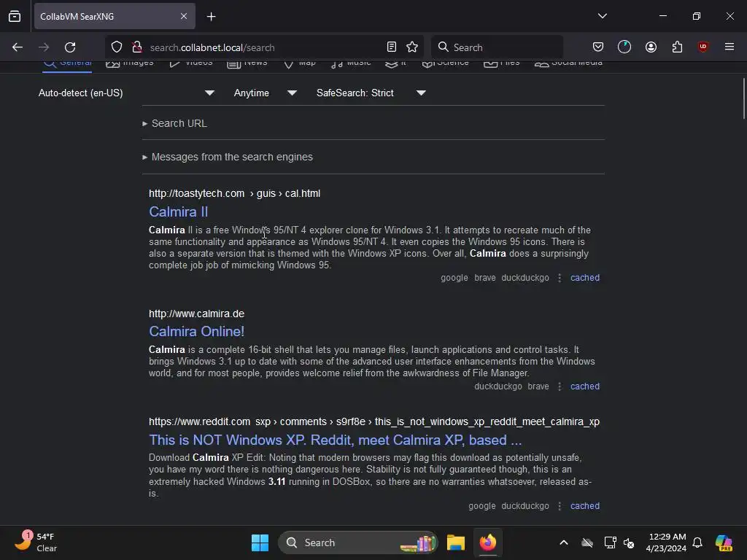Image resolution: width=747 pixels, height=560 pixels.
Task: Click "duckduckgo" under Calmira Online! result
Action: 498,386
